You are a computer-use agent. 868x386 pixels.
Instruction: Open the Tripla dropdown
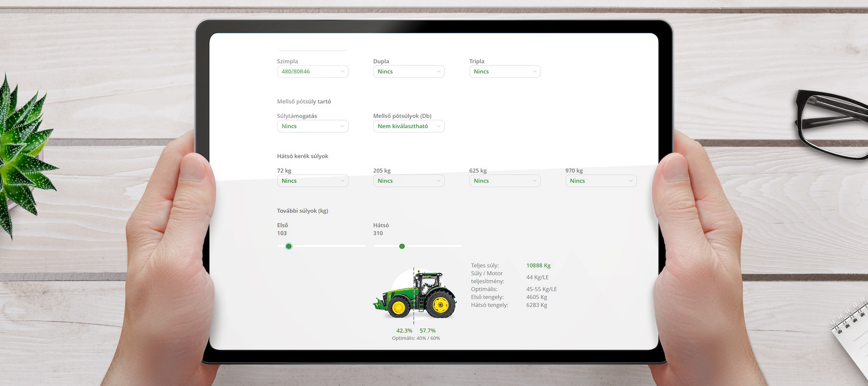(x=505, y=71)
